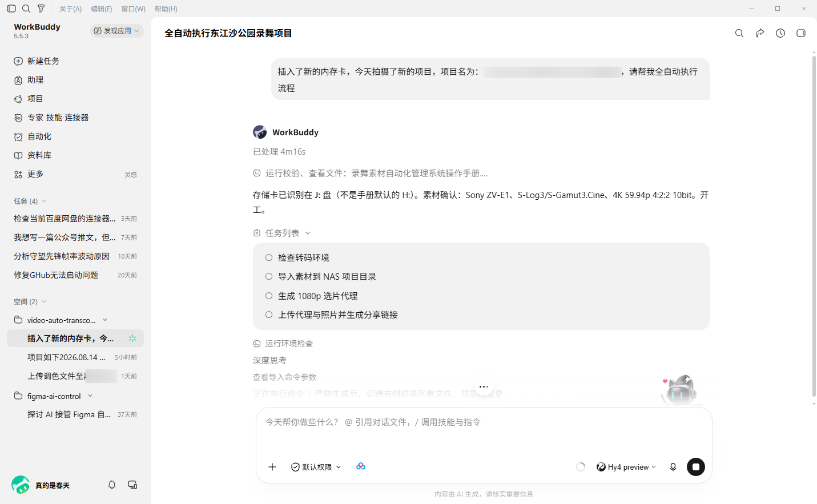
Task: Click the floating three-dots button above input
Action: (x=484, y=387)
